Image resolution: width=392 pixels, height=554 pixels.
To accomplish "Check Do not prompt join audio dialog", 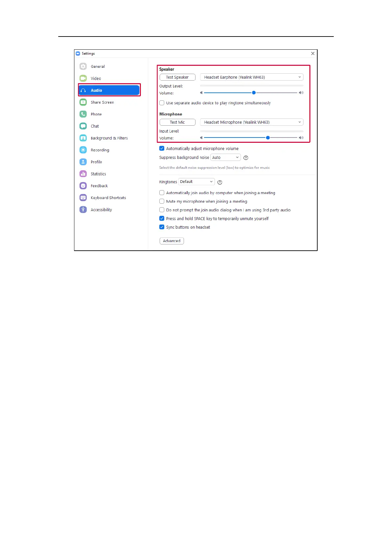I will point(162,210).
